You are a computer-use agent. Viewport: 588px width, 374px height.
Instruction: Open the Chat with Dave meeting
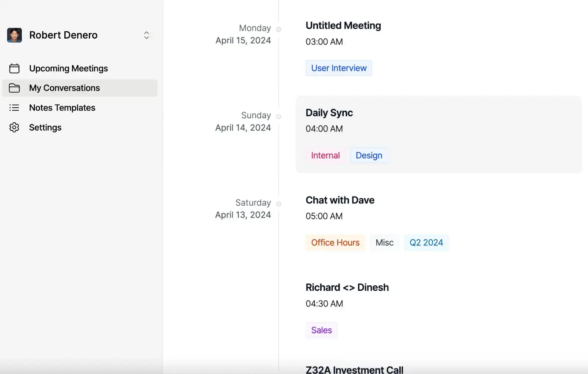(340, 200)
